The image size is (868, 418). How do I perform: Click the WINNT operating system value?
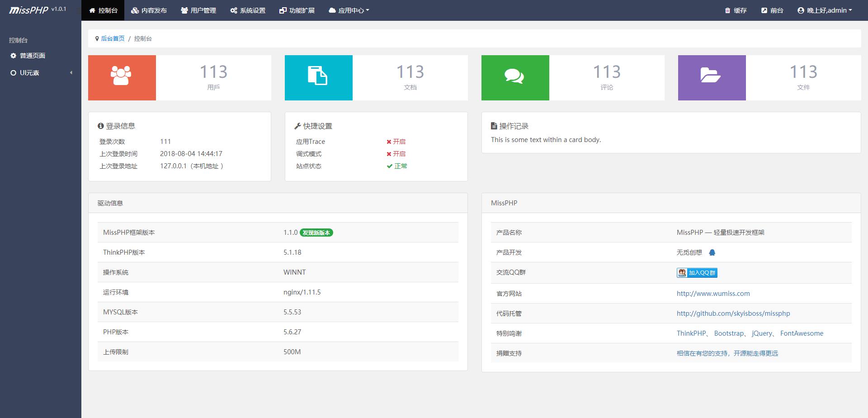295,272
